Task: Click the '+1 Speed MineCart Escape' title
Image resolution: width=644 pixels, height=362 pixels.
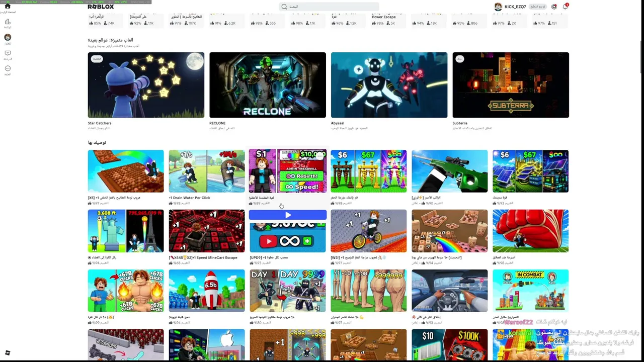Action: click(x=203, y=257)
